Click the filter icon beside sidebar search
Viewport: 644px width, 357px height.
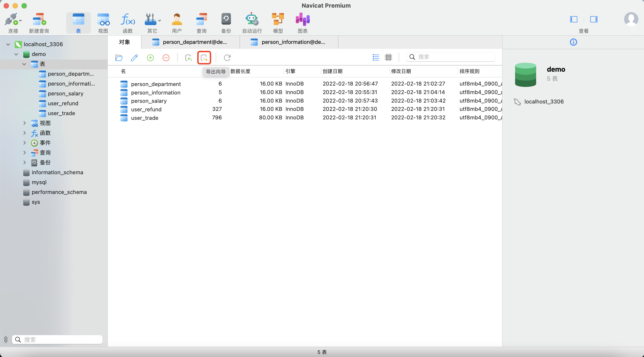pos(6,340)
